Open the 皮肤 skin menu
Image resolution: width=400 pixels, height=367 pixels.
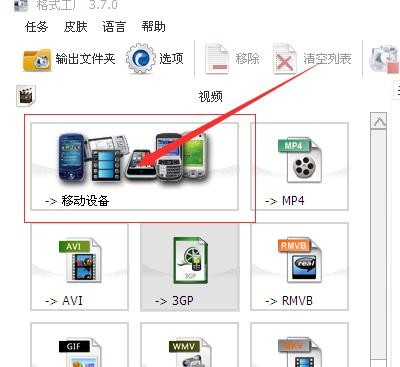76,27
